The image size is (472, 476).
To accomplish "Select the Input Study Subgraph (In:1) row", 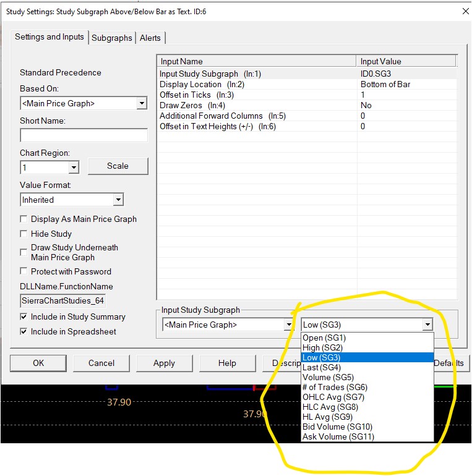I will click(307, 74).
